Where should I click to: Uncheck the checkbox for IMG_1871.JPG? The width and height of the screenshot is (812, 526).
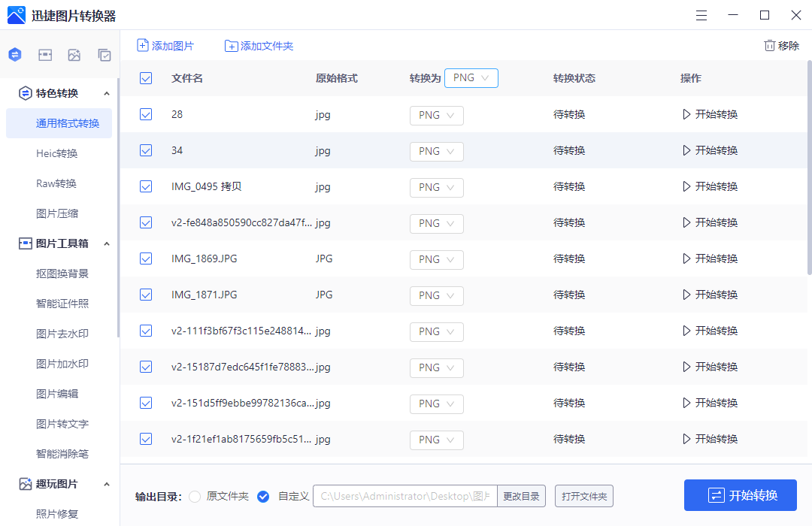pyautogui.click(x=146, y=295)
